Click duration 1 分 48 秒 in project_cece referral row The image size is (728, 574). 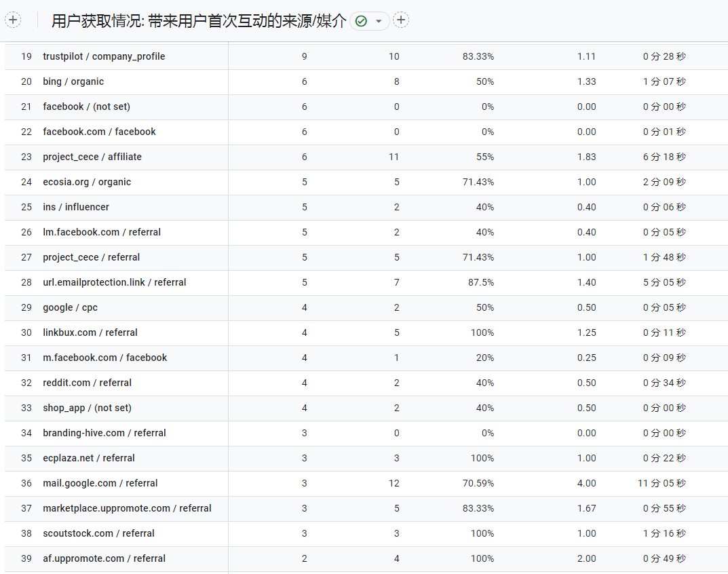tap(664, 257)
